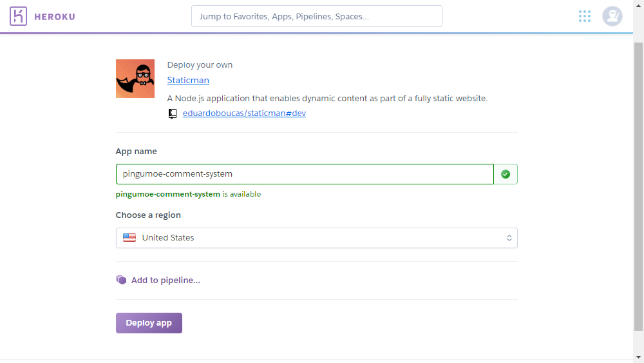
Task: Open the apps grid launcher icon
Action: click(x=585, y=16)
